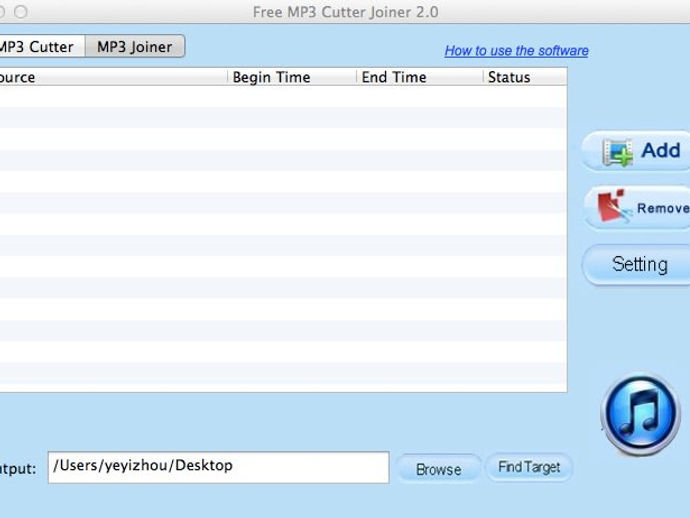Click the End Time column header

(x=420, y=77)
